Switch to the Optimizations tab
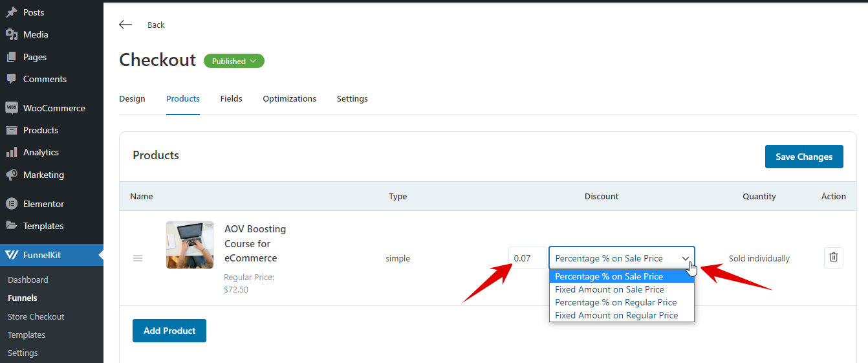The image size is (868, 363). click(x=289, y=99)
